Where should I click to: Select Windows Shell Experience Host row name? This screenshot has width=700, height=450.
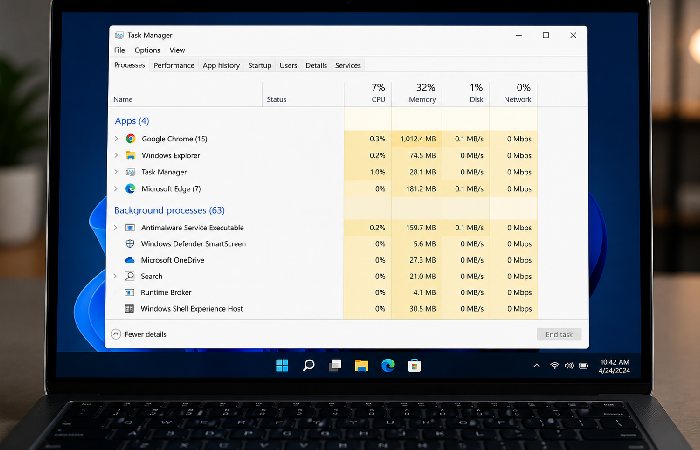(x=192, y=308)
